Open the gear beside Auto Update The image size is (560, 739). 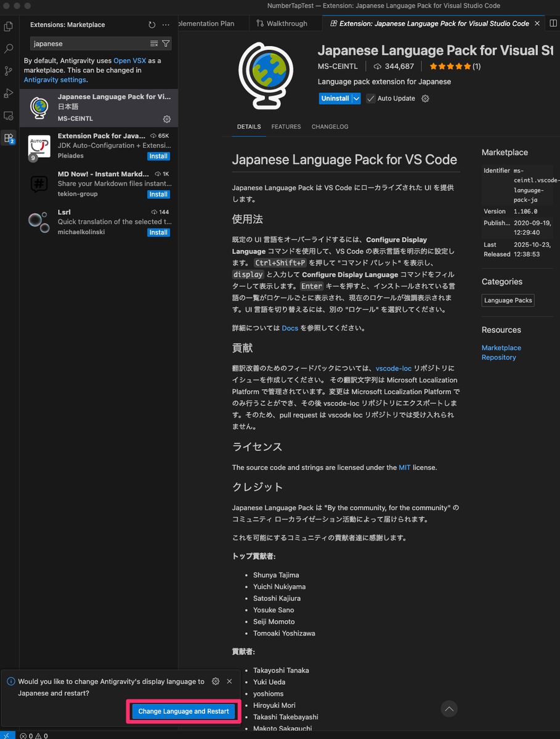[425, 99]
